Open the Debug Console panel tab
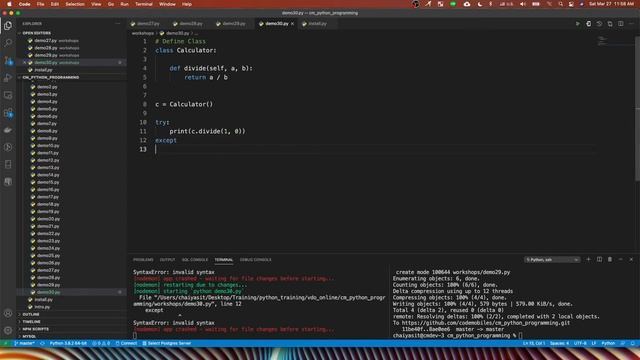The image size is (640, 360). pos(256,260)
